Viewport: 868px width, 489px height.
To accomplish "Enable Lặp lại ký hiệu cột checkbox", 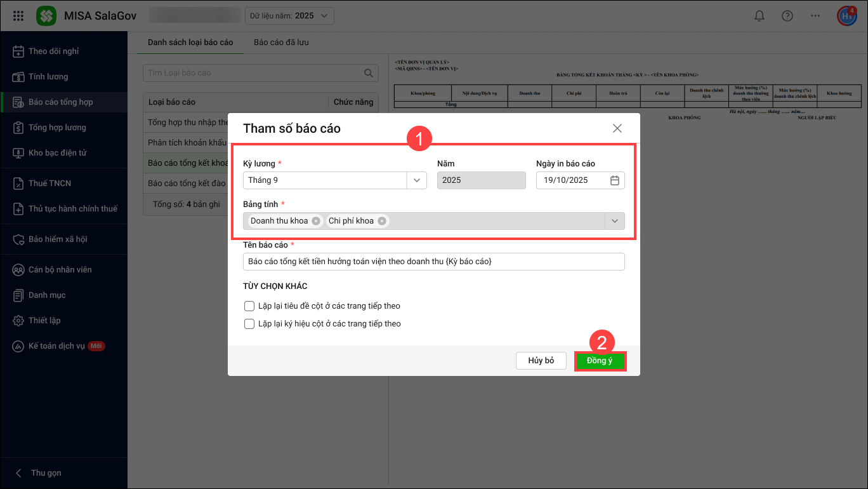I will click(x=249, y=324).
